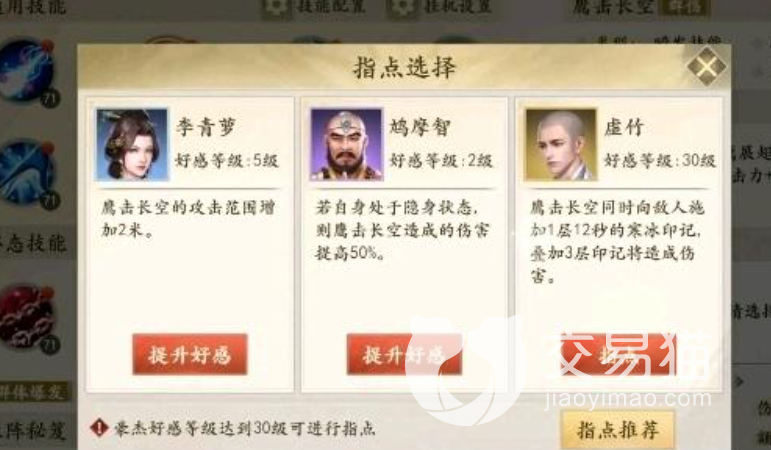This screenshot has width=771, height=450.
Task: Open the 阵秘笈 side tab
Action: (x=32, y=430)
